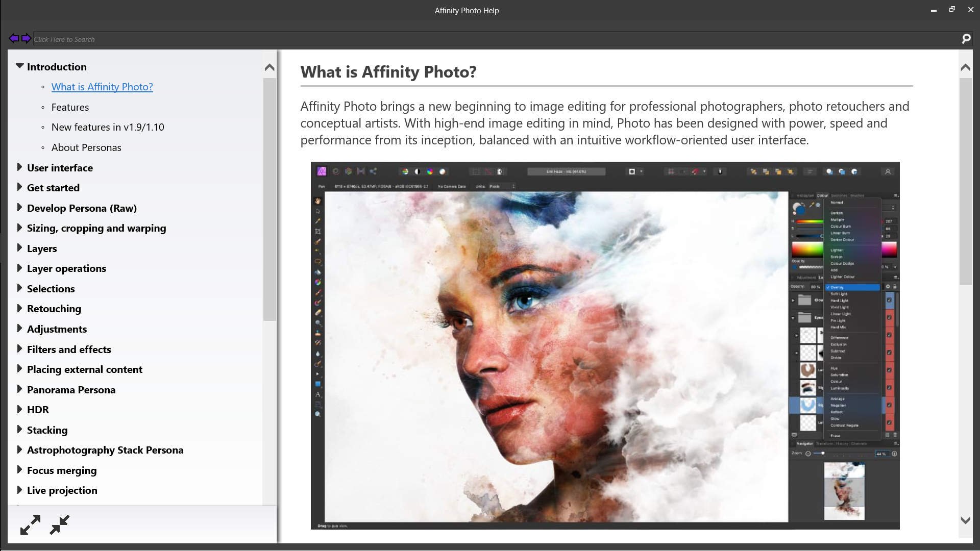Click the article pane scroll-down chevron
The width and height of the screenshot is (980, 551).
coord(965,520)
